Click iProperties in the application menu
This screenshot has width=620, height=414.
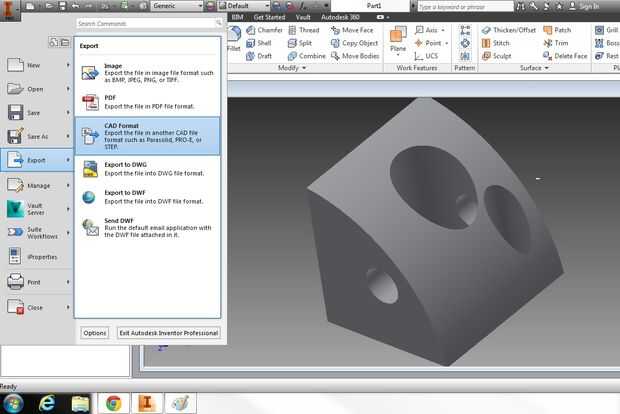coord(37,257)
